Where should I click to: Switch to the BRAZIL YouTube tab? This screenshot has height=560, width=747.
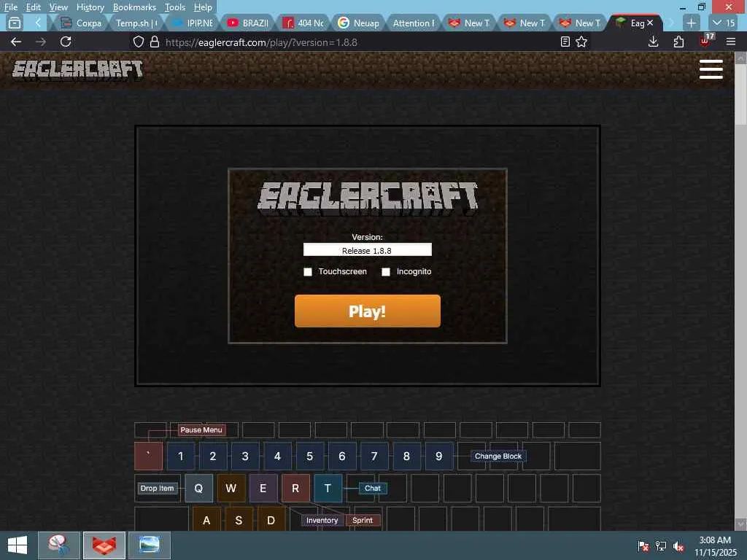248,23
